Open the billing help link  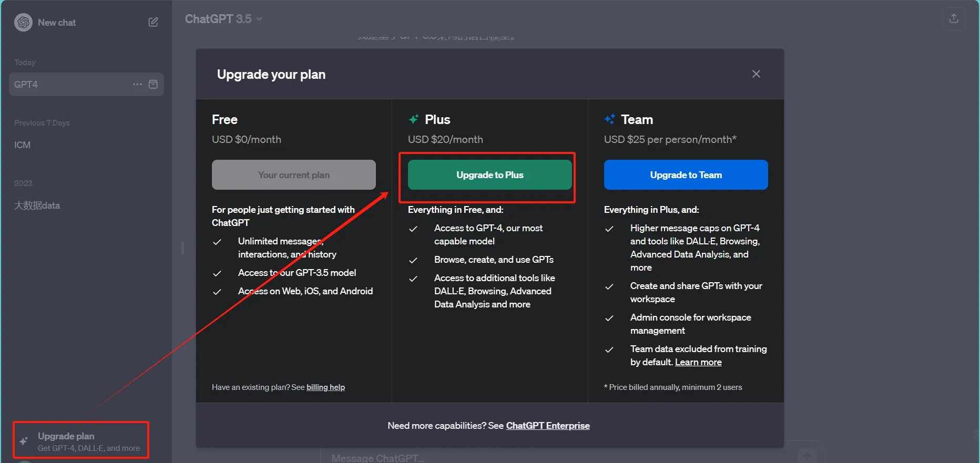(x=325, y=387)
